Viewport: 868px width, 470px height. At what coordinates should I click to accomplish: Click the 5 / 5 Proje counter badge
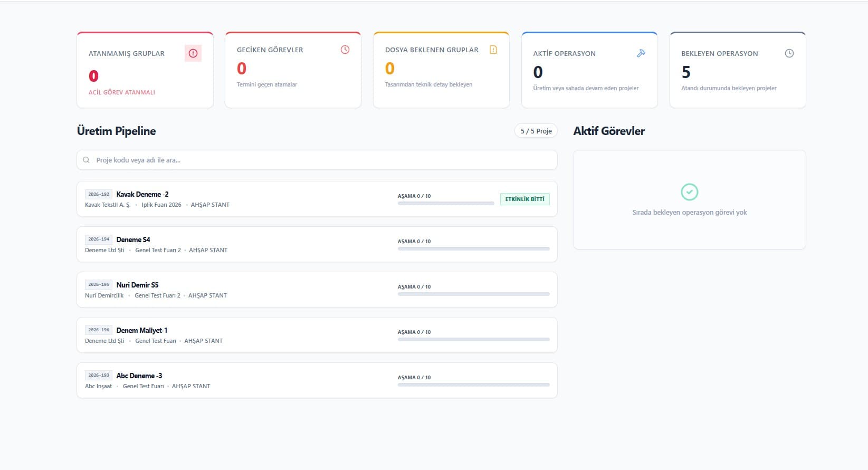(536, 131)
